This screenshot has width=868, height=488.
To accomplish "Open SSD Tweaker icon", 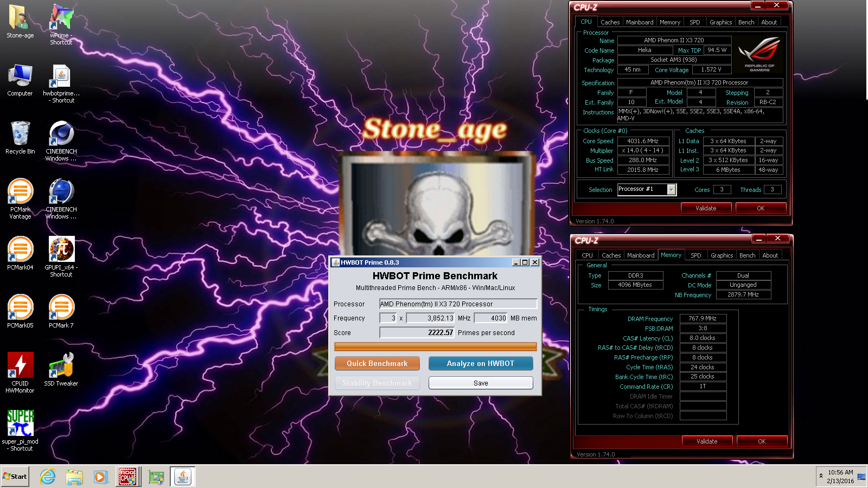I will [61, 369].
